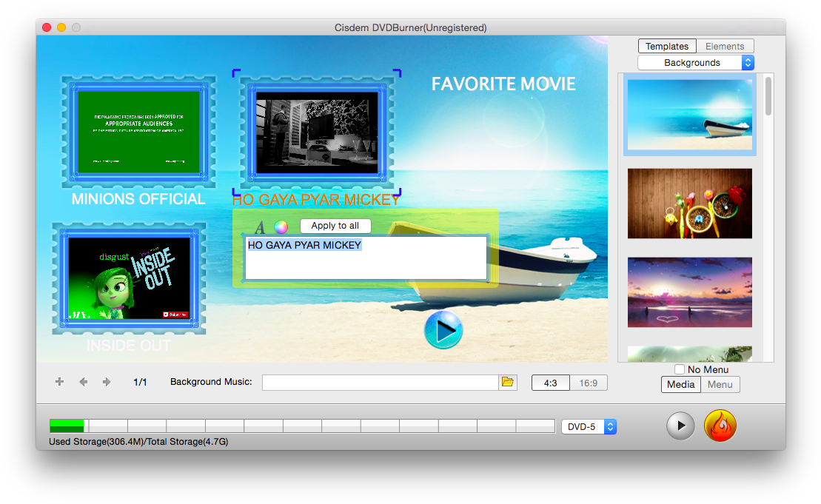The height and width of the screenshot is (504, 821).
Task: Click the FAVORITE MOVIE heading text
Action: pyautogui.click(x=503, y=84)
